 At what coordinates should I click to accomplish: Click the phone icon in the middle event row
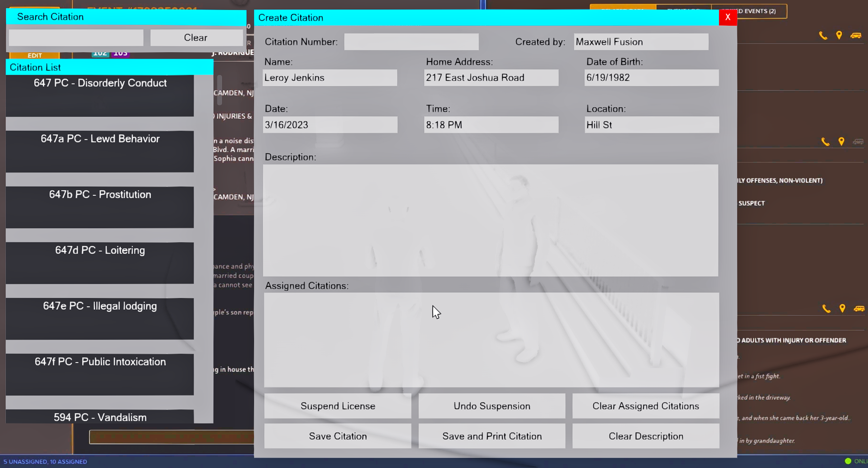point(825,142)
